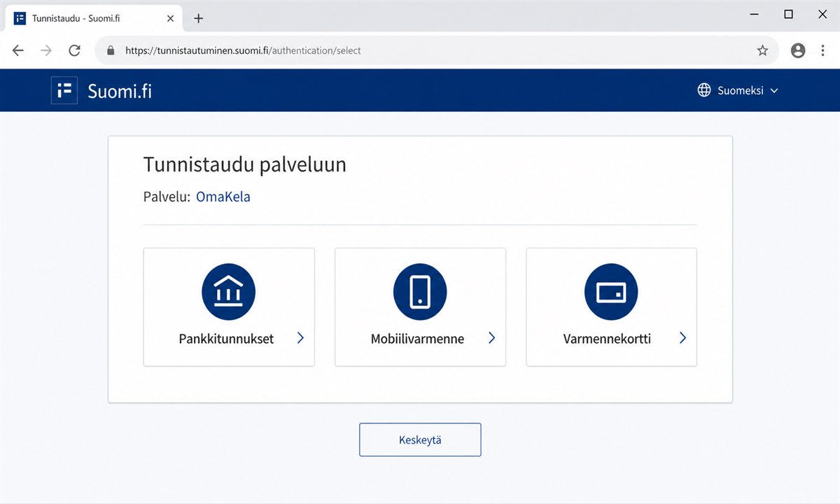Click the bank building icon for Pankkitunnukset
This screenshot has width=840, height=504.
coord(229,291)
